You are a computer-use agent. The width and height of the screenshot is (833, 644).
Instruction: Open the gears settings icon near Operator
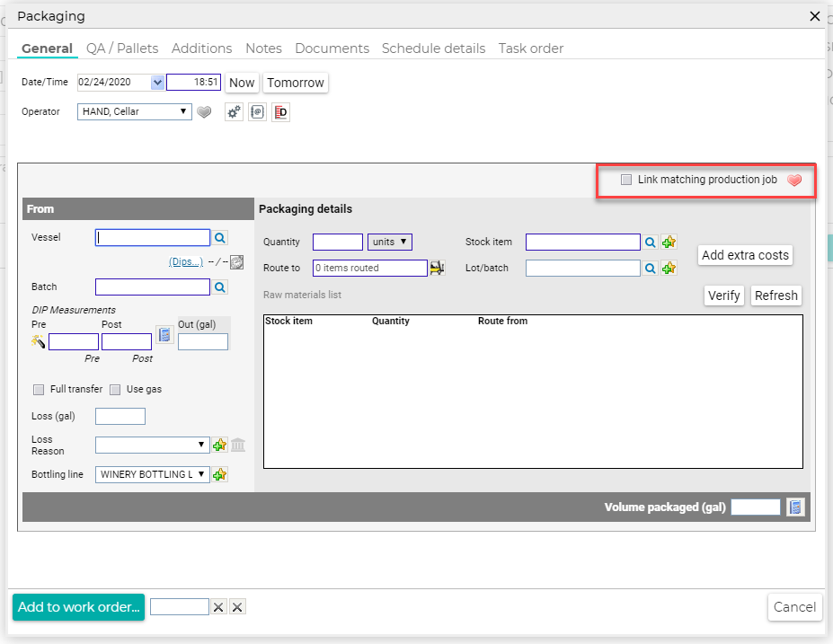pyautogui.click(x=234, y=112)
